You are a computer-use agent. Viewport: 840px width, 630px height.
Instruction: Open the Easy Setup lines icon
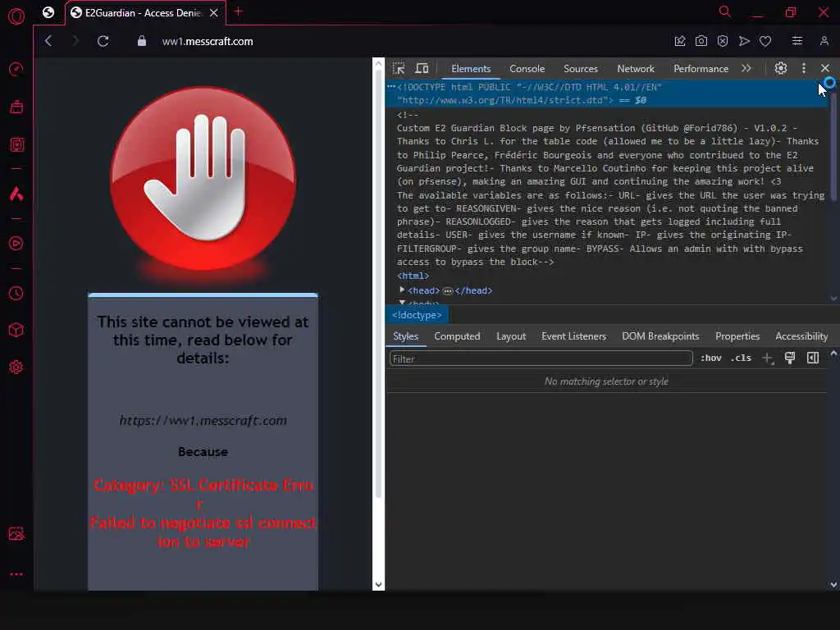point(797,41)
